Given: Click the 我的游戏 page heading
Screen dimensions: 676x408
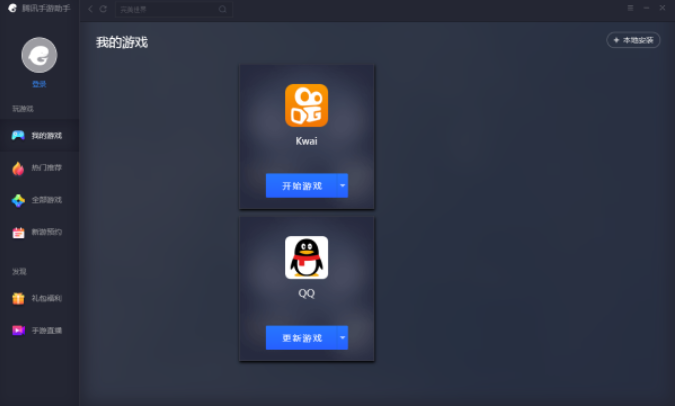Looking at the screenshot, I should tap(122, 42).
